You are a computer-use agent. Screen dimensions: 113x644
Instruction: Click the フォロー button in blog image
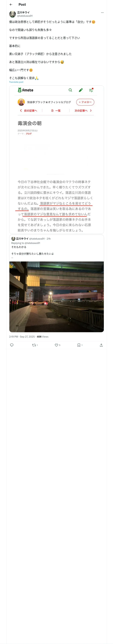[85, 102]
